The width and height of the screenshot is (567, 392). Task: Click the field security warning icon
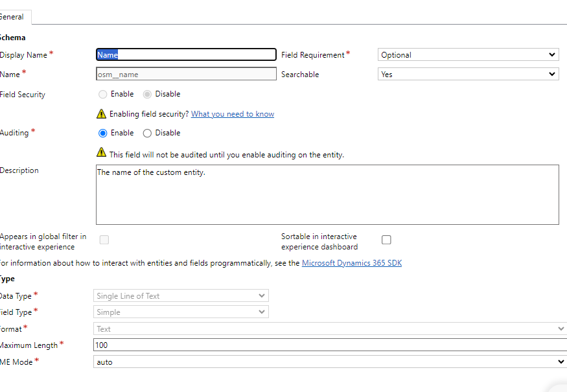click(x=101, y=114)
